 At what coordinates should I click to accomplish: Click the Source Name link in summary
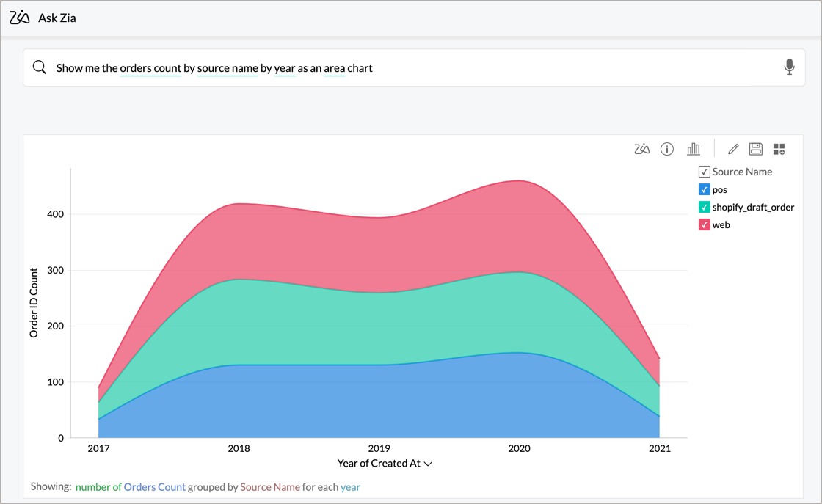pyautogui.click(x=269, y=486)
